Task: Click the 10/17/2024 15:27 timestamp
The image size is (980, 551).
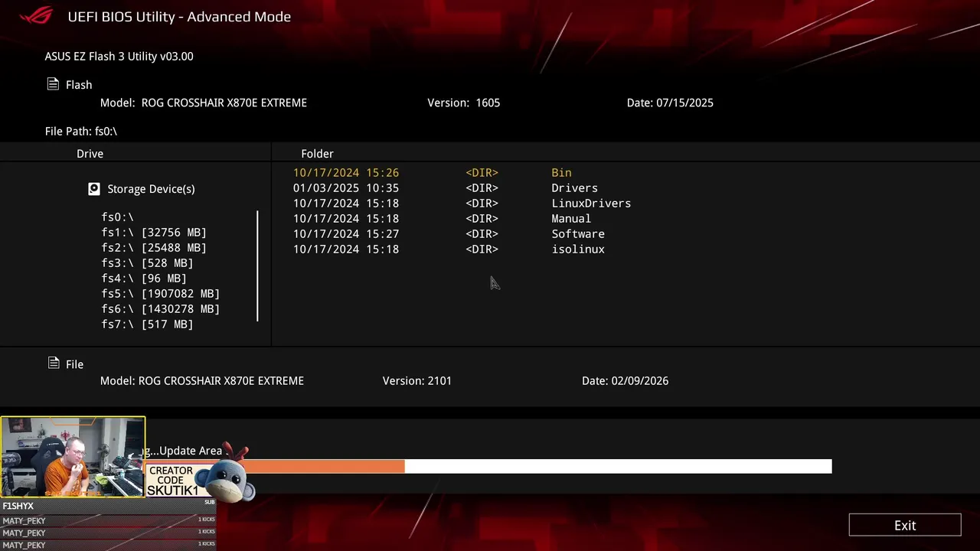Action: pos(346,234)
